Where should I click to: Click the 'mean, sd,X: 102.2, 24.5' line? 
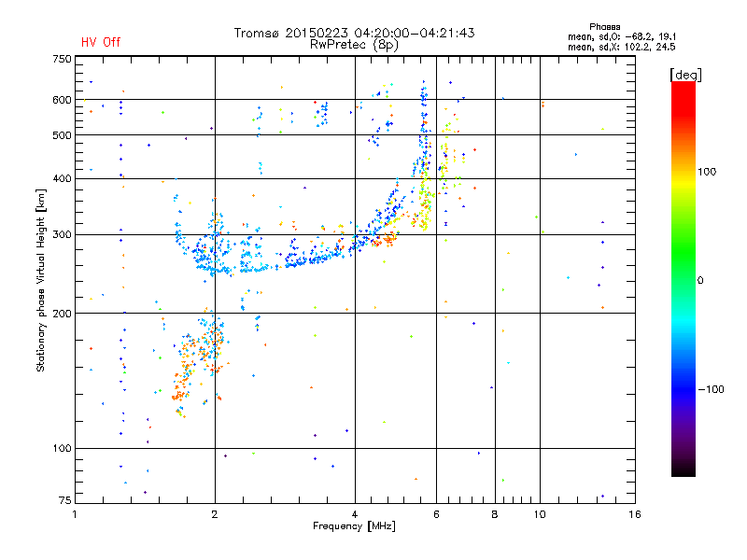pos(622,47)
